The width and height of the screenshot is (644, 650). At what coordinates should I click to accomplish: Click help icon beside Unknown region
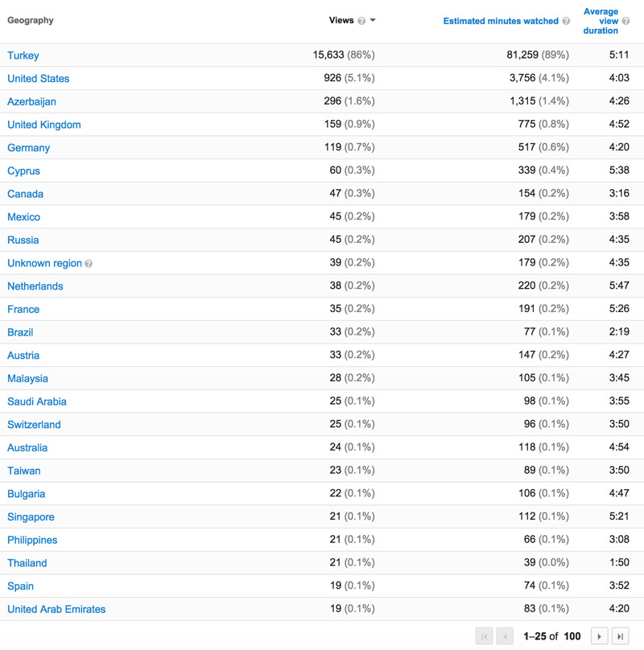[x=89, y=264]
